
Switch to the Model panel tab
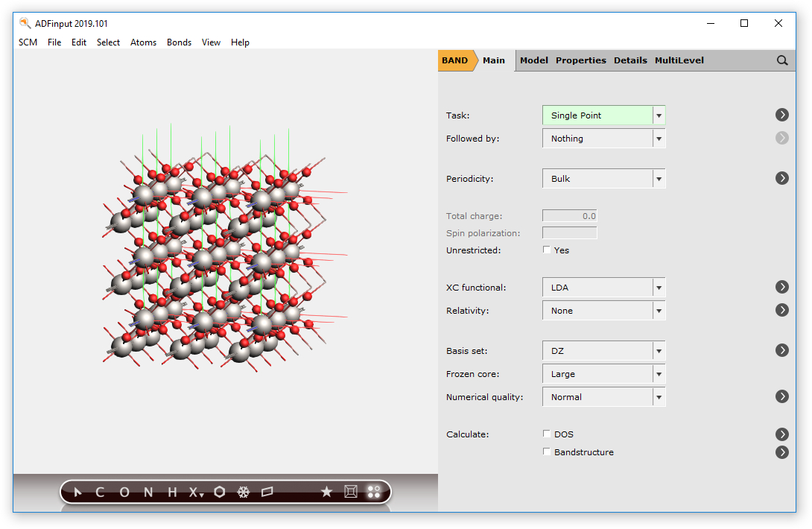click(533, 60)
